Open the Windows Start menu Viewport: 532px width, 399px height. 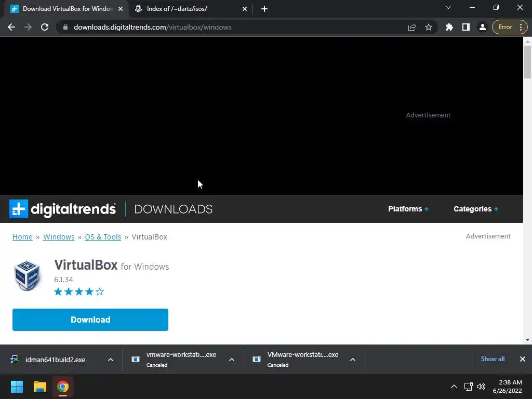17,387
